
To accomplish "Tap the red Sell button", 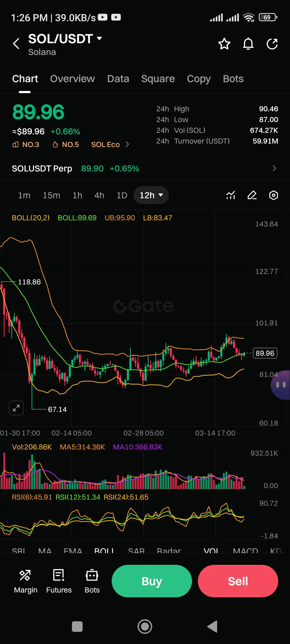I will 238,581.
